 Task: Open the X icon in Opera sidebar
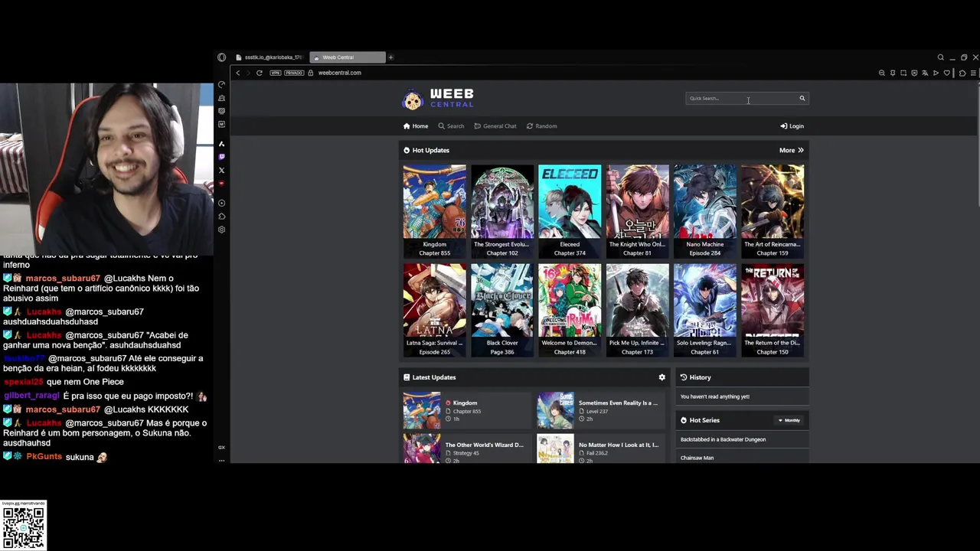(222, 170)
